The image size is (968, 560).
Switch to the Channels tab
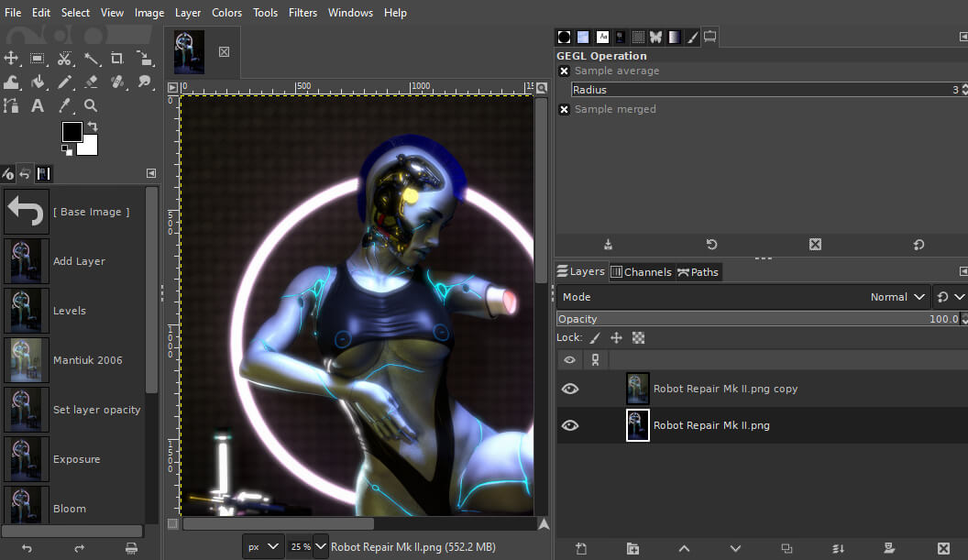[x=641, y=272]
